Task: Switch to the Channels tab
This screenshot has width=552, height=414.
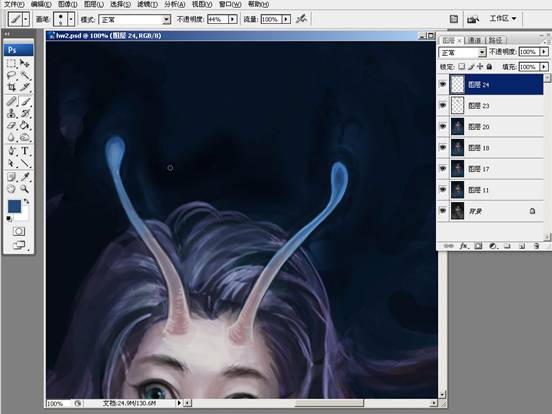Action: click(474, 40)
